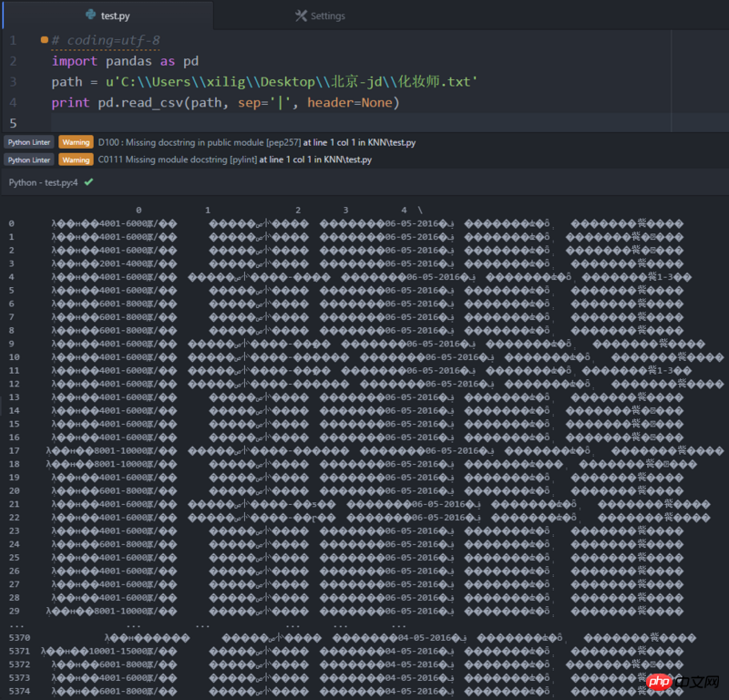
Task: Click the Python file icon on test.py tab
Action: pos(90,15)
